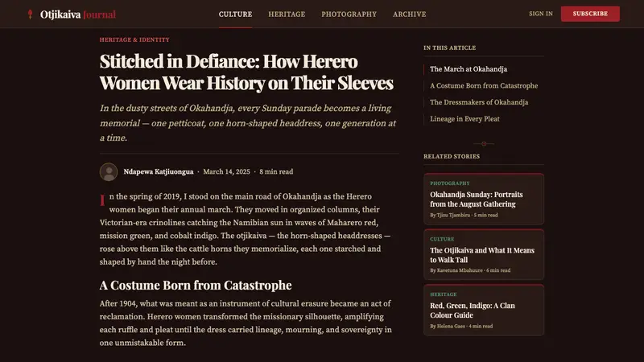Click the Related Stories heading
Screen dimensions: 644x362
coord(452,156)
